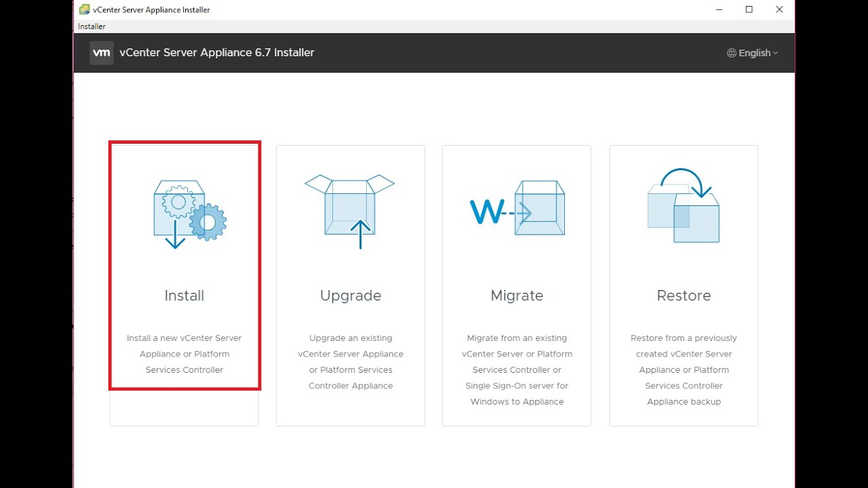Click the globe icon beside English
This screenshot has height=488, width=868.
pos(732,53)
